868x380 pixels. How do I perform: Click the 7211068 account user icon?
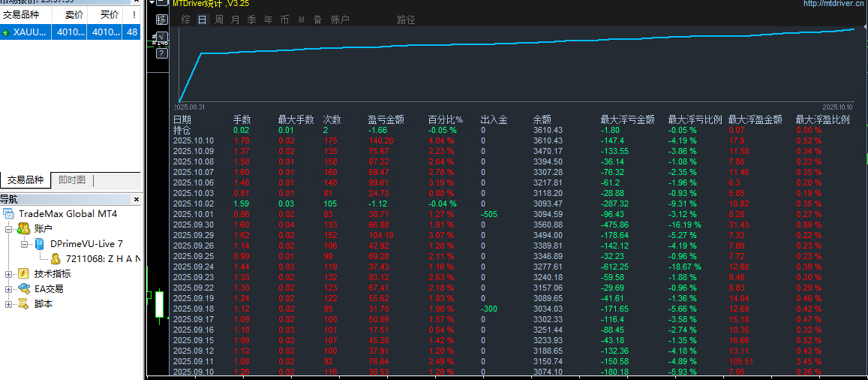(56, 258)
